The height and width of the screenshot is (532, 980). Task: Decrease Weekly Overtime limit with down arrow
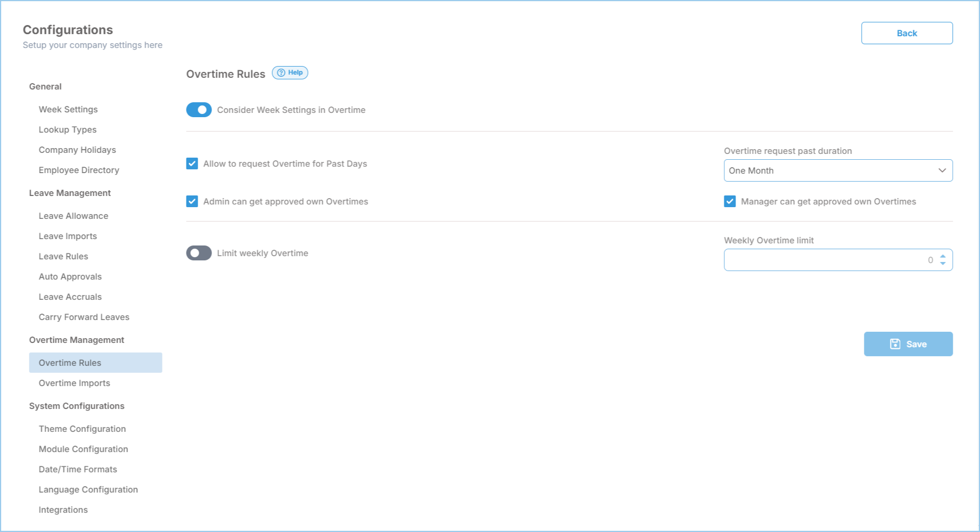(x=943, y=264)
